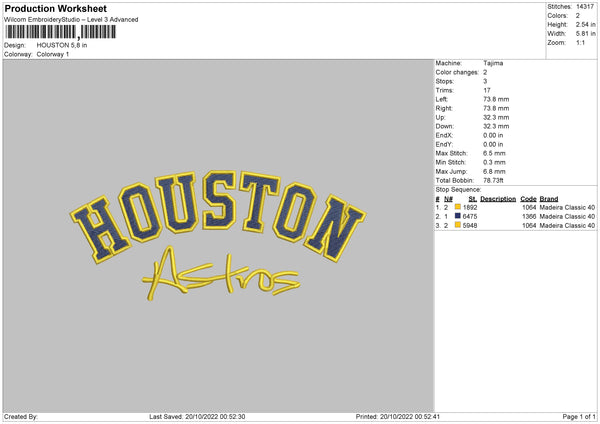Image resolution: width=600 pixels, height=424 pixels.
Task: Click the stitches count '14317'
Action: (x=585, y=7)
